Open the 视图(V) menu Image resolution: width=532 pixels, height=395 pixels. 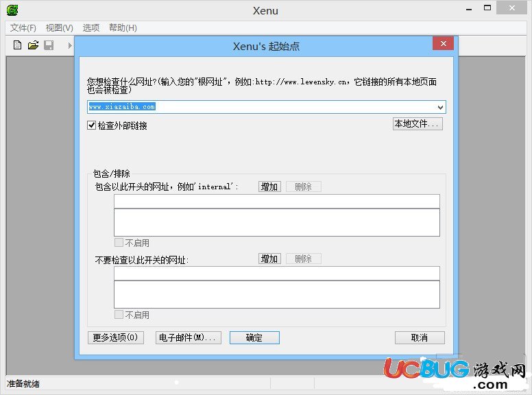[60, 28]
